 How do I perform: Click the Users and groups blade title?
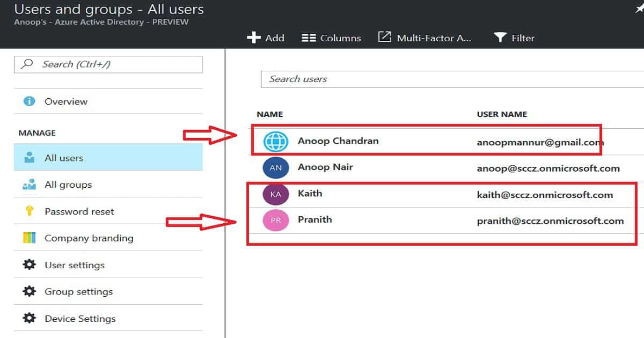point(109,9)
